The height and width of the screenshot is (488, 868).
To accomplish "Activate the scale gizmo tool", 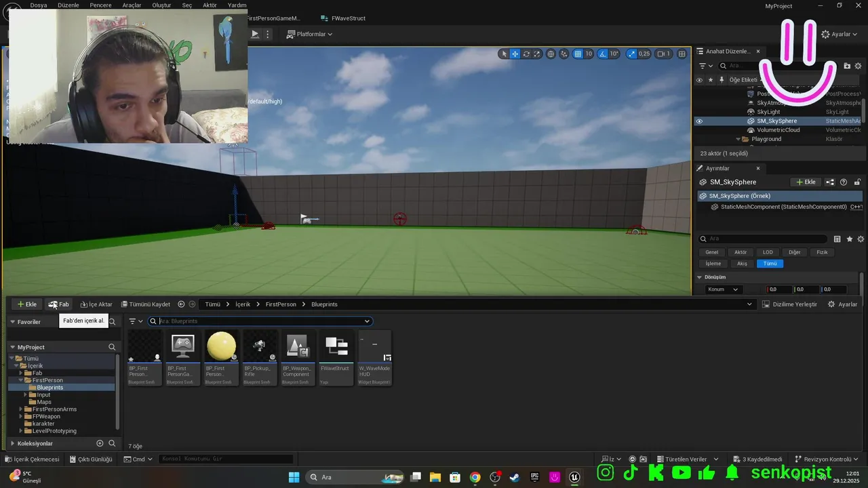I will tap(537, 54).
